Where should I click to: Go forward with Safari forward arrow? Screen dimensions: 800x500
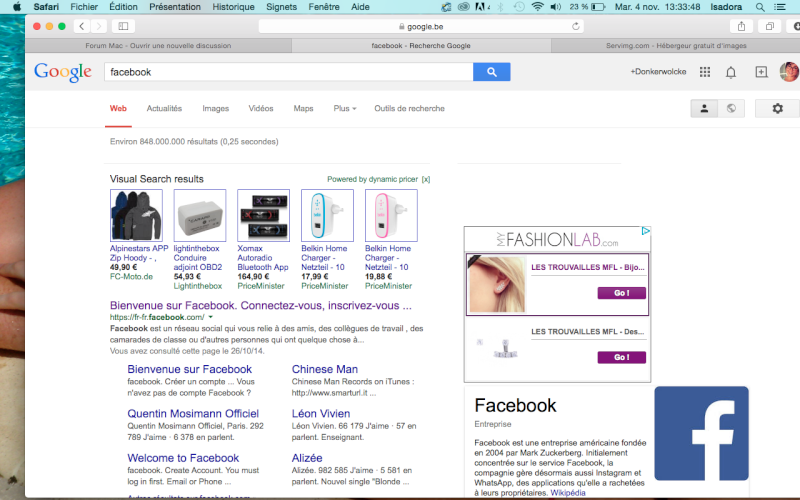(99, 26)
